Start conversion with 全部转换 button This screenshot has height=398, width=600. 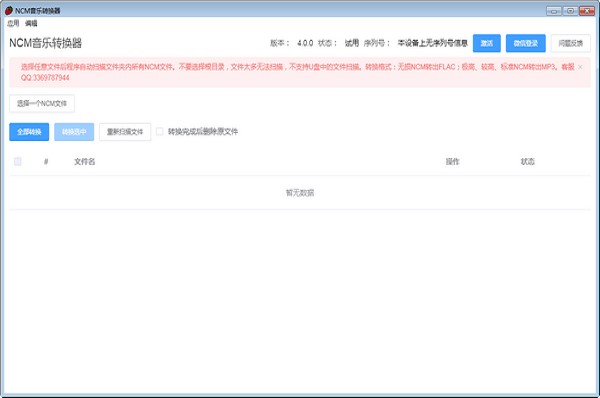[x=29, y=132]
